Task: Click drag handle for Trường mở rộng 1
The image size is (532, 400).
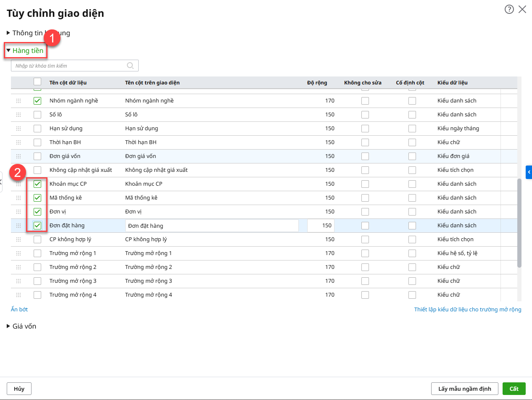Action: pos(18,253)
